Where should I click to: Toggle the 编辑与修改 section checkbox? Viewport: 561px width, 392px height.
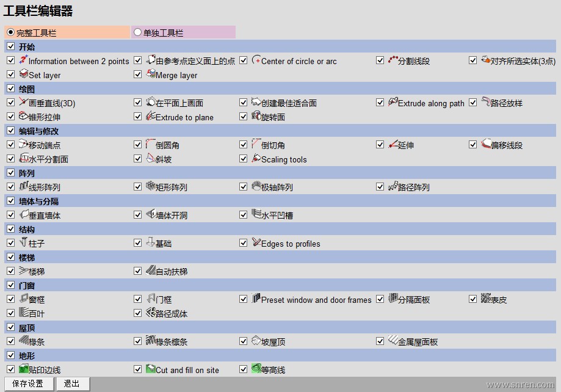pyautogui.click(x=11, y=131)
